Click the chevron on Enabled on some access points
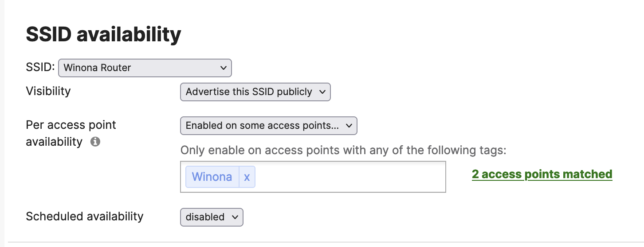This screenshot has height=247, width=644. [x=349, y=126]
